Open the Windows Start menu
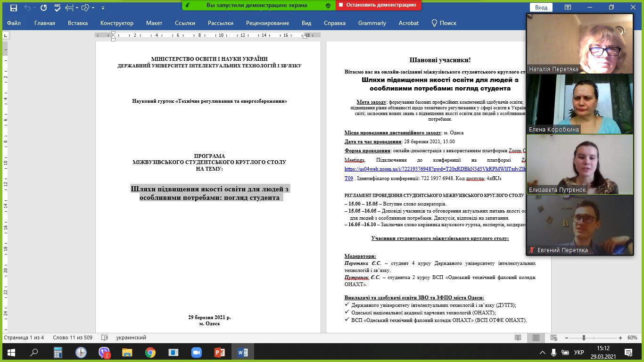Image resolution: width=644 pixels, height=362 pixels. pos(11,353)
